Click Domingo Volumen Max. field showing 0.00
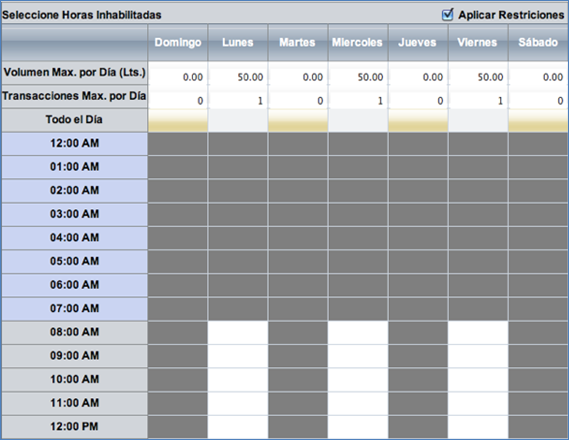This screenshot has height=440, width=569. (x=178, y=77)
